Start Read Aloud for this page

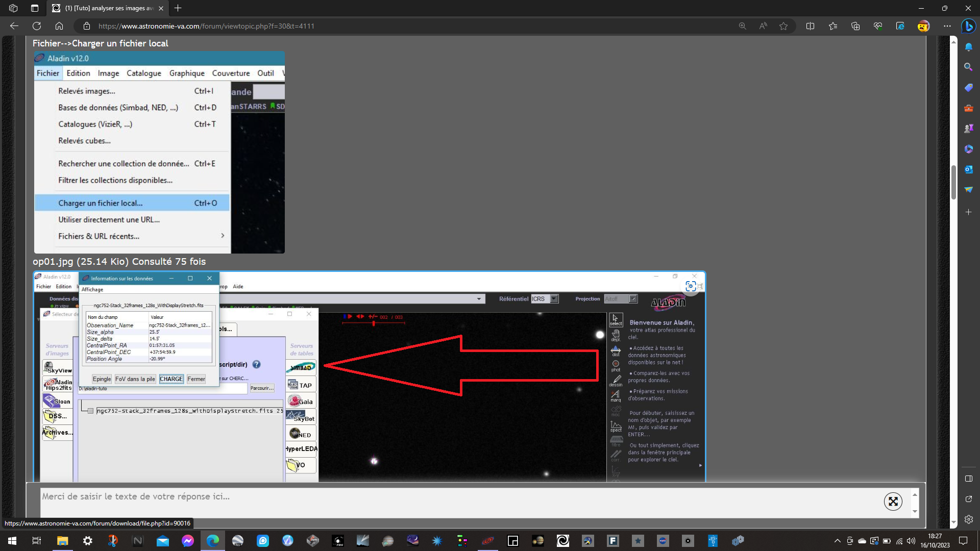click(x=763, y=26)
